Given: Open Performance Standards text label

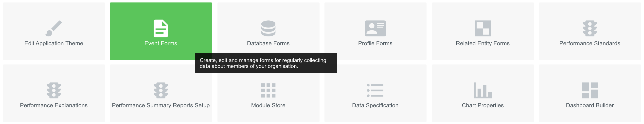Looking at the screenshot, I should 590,43.
